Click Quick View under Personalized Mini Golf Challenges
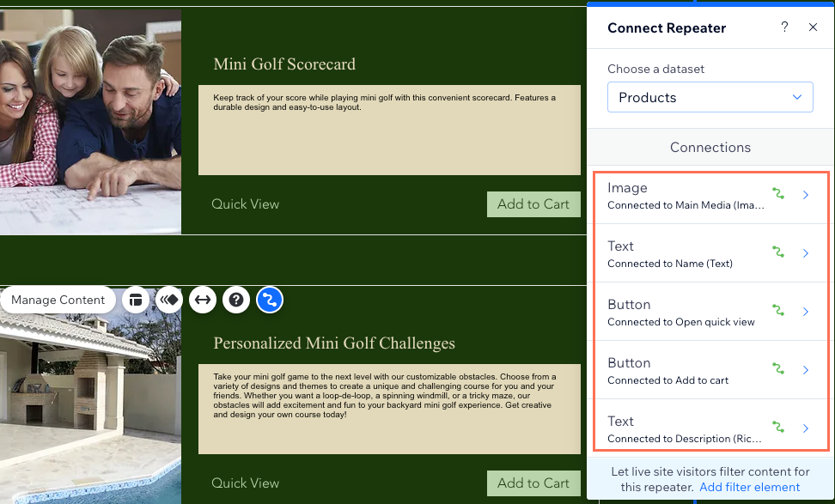This screenshot has width=835, height=504. click(245, 483)
